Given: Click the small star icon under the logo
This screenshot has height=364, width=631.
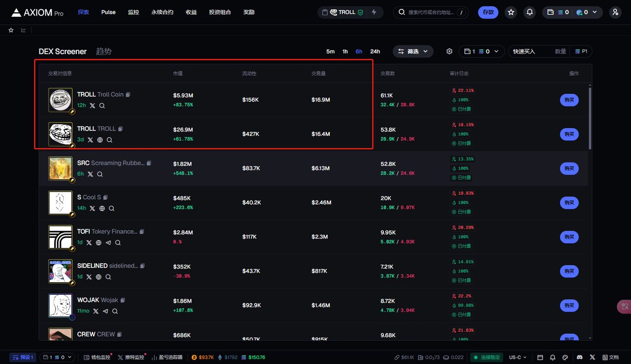Looking at the screenshot, I should tap(11, 30).
